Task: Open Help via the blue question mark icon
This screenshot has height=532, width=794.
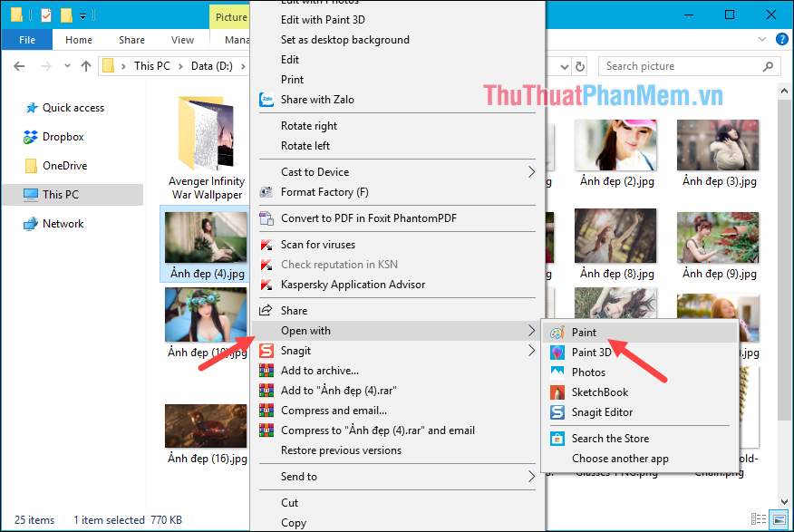Action: tap(781, 39)
